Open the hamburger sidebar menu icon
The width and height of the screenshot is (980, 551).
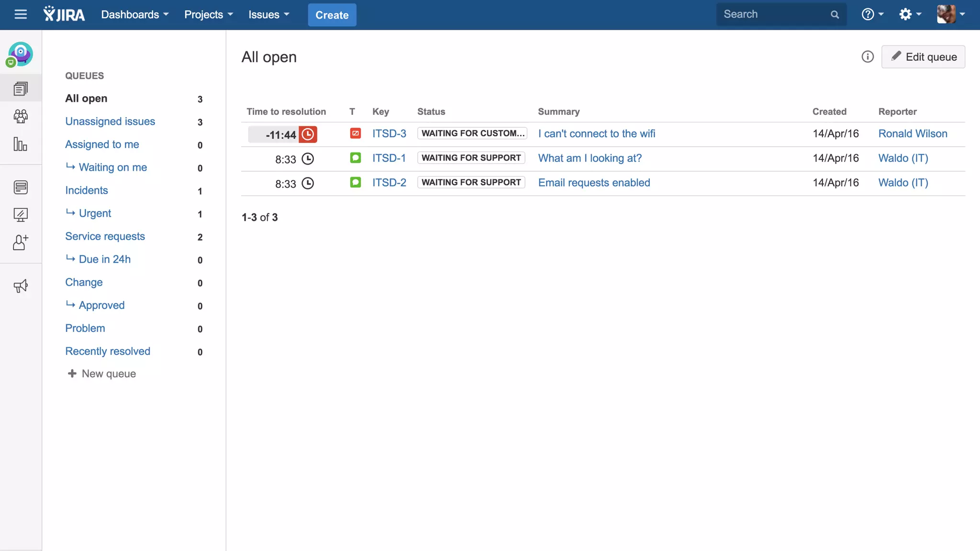point(21,14)
